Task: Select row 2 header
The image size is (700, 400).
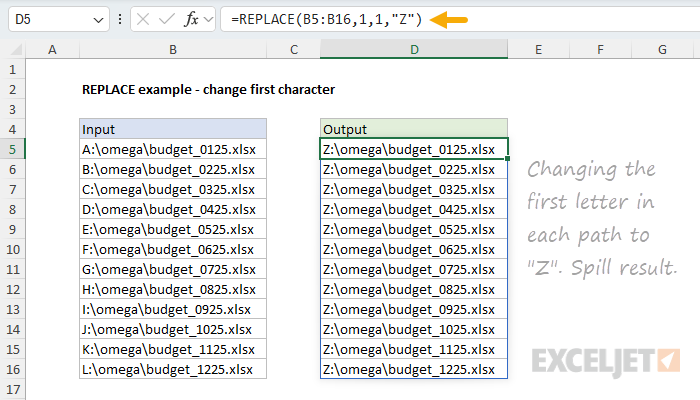Action: point(12,89)
